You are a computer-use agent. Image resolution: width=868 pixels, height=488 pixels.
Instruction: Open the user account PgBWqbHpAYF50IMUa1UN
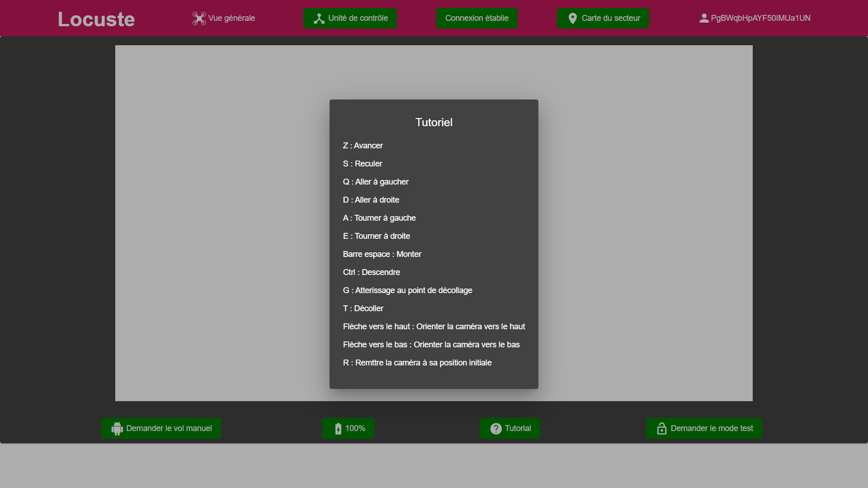point(755,19)
